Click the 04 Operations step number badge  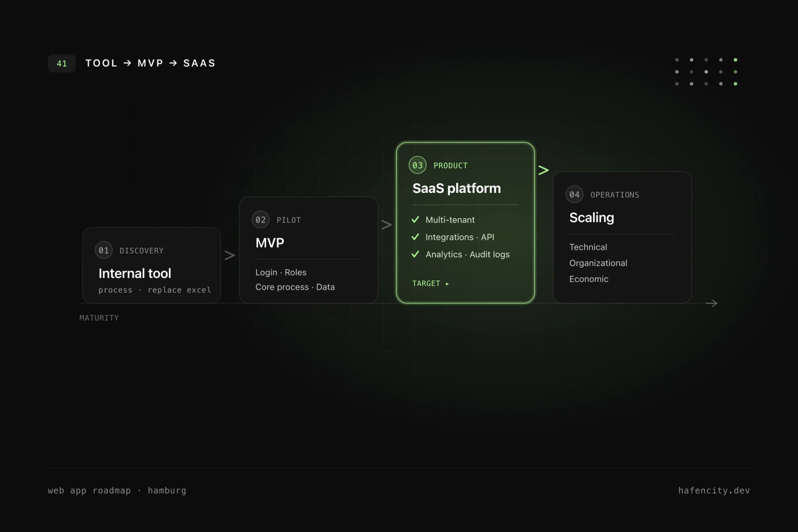(574, 195)
